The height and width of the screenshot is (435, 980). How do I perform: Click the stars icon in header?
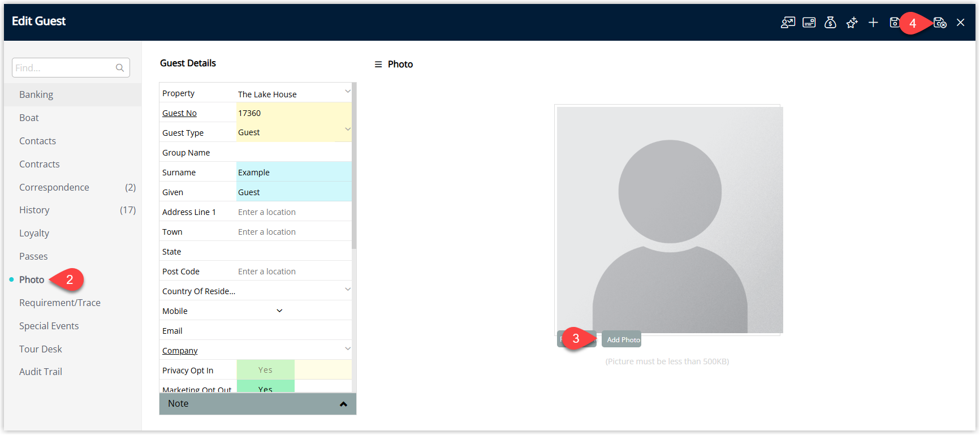pyautogui.click(x=852, y=23)
